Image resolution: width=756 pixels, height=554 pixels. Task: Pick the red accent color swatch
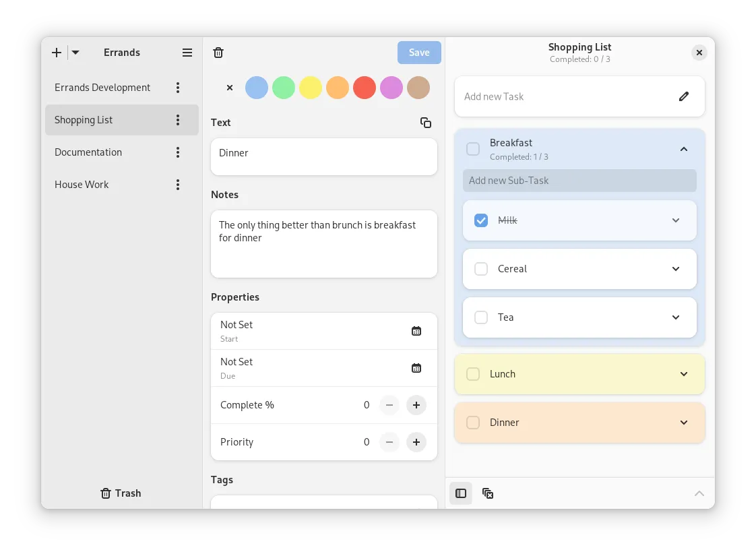[365, 88]
